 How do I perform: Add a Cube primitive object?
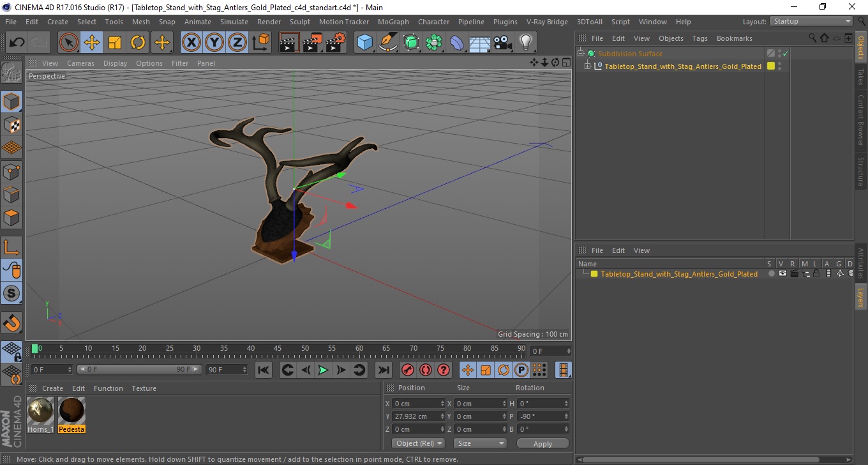364,43
